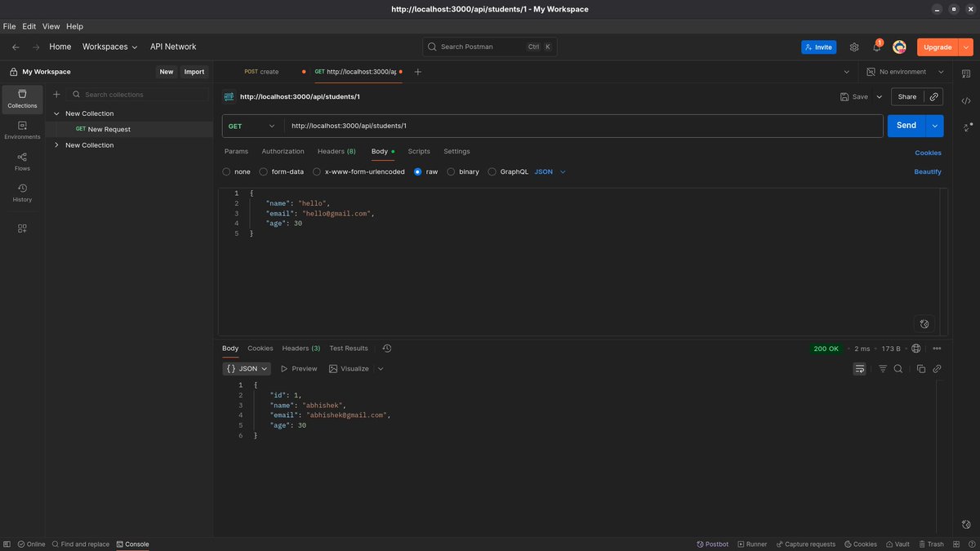Open the raw JSON format dropdown

click(x=550, y=172)
